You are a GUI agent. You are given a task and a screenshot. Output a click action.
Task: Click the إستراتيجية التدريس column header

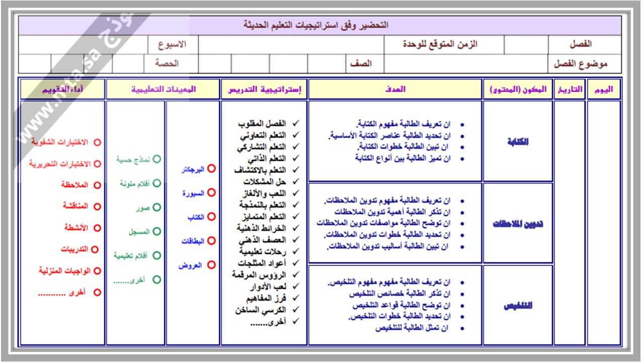(264, 89)
